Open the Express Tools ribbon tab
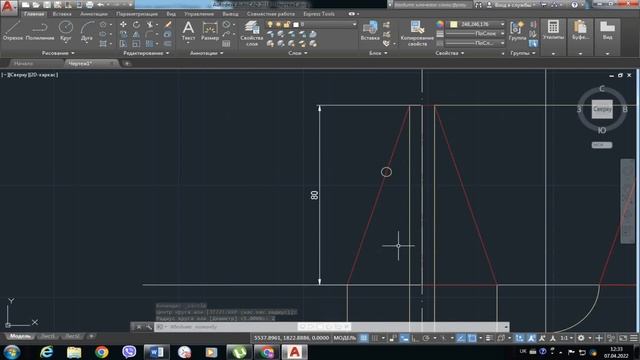 (x=319, y=14)
